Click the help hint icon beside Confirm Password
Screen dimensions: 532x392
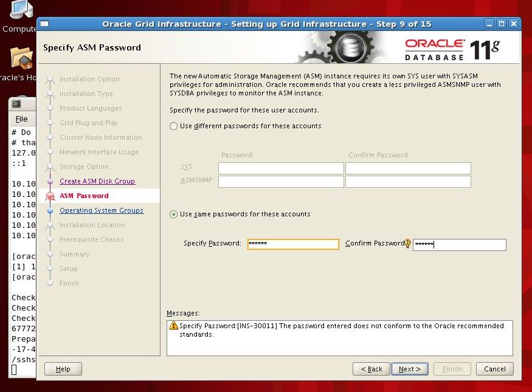(x=408, y=244)
